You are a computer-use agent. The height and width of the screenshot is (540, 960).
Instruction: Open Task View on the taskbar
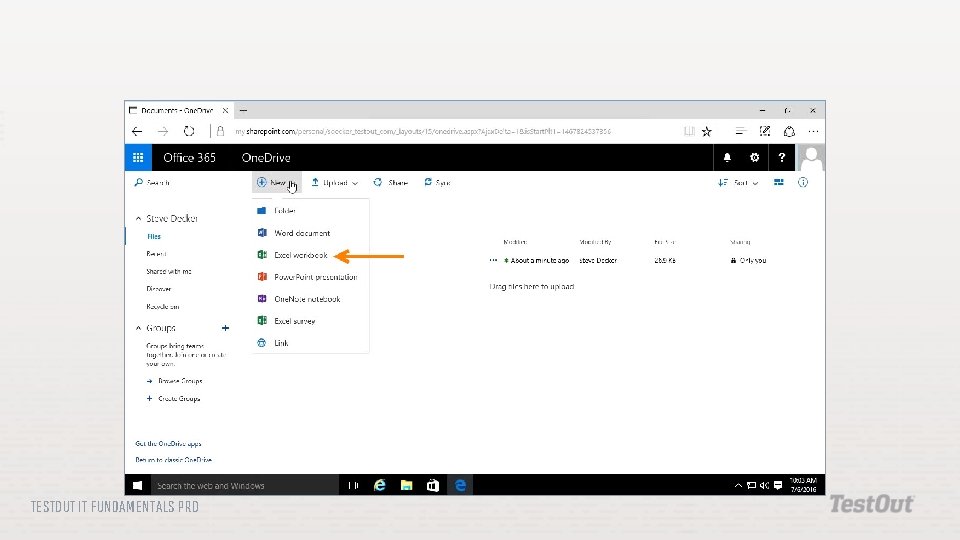point(353,486)
